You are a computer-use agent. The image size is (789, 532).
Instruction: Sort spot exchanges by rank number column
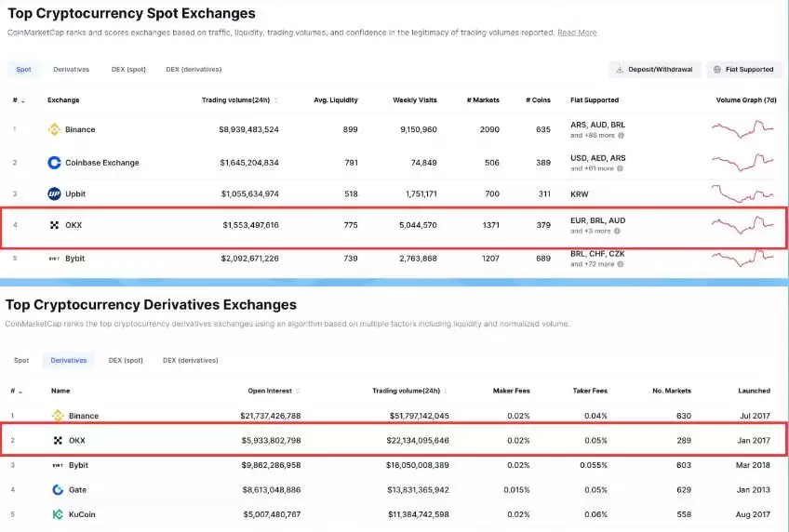pos(18,100)
